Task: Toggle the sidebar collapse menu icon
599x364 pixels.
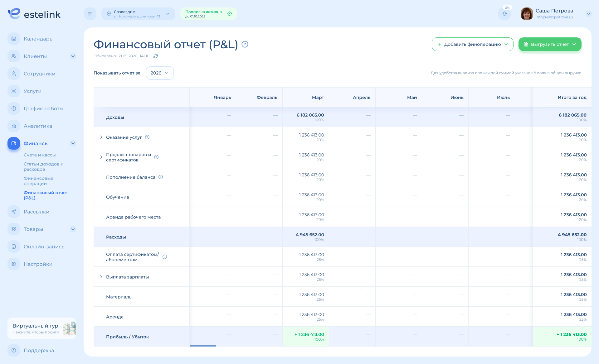Action: 90,14
